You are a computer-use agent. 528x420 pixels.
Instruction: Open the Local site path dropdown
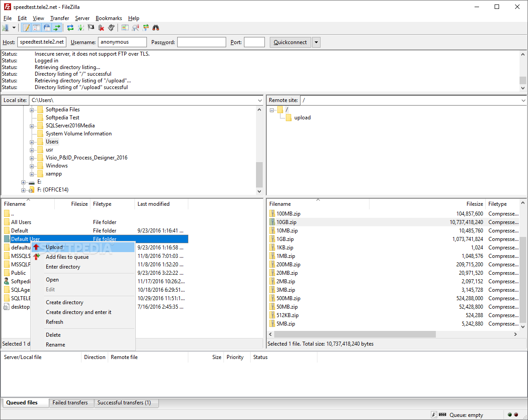(x=260, y=100)
